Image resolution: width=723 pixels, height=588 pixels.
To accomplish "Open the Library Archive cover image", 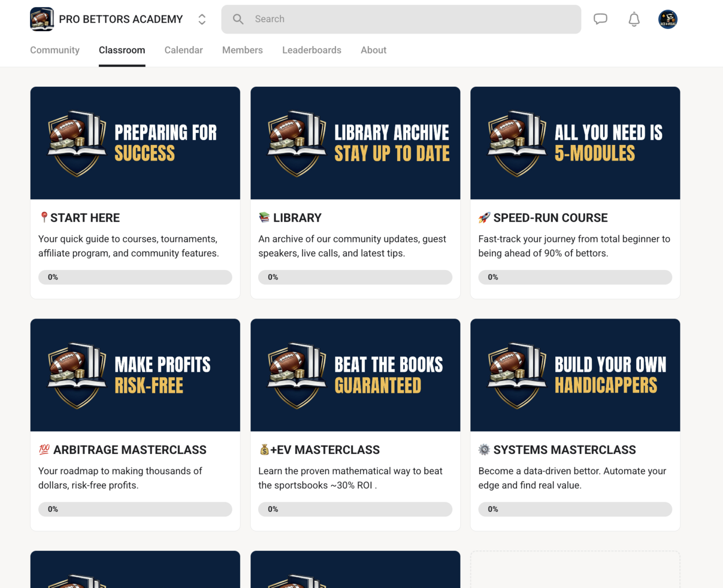I will [355, 143].
